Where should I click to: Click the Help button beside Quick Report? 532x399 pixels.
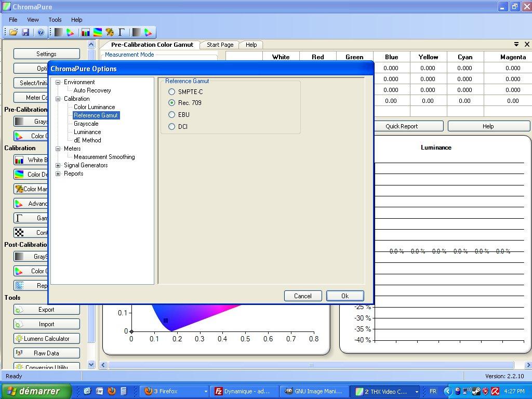488,126
